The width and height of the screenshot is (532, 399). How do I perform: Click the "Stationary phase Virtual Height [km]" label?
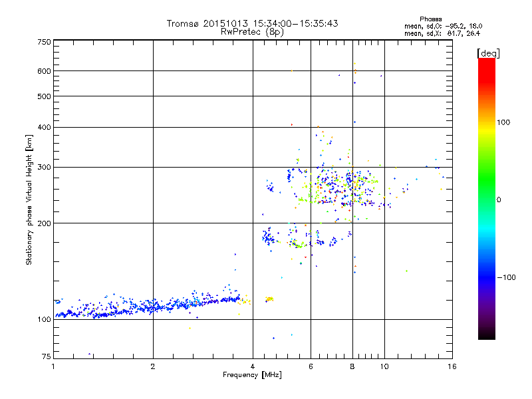pos(29,200)
